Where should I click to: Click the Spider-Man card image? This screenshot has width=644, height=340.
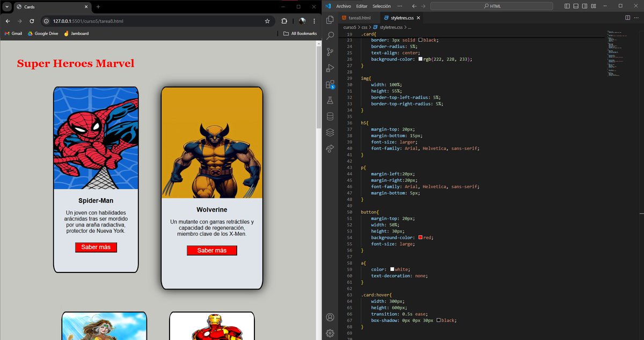[96, 138]
